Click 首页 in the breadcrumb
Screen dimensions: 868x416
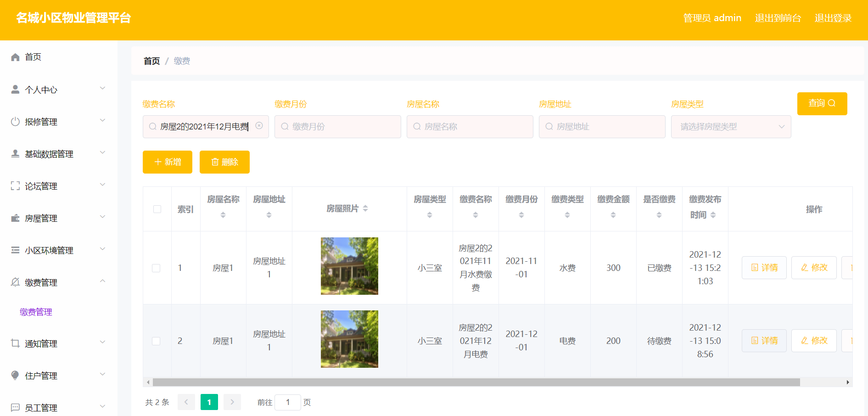point(151,61)
